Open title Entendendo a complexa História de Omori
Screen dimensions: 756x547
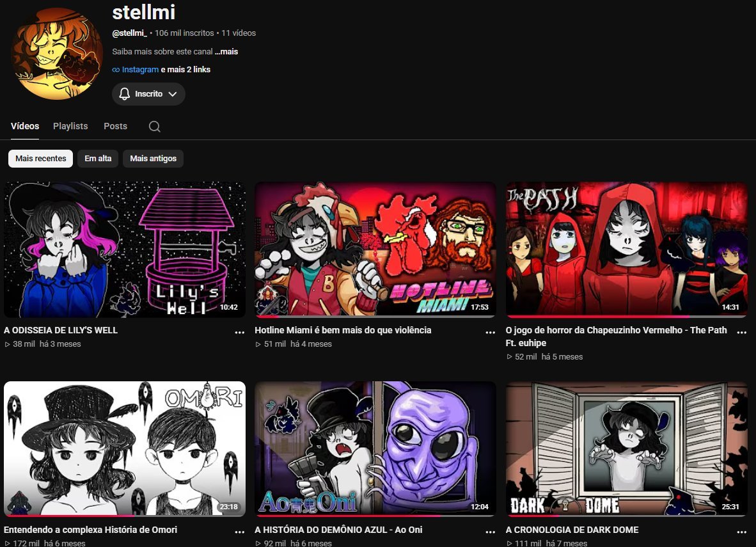(x=90, y=530)
